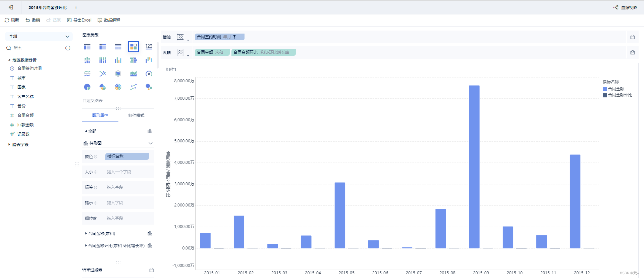Open 数据解释 data explanation
Screen dimensions: 644x278
tap(109, 20)
